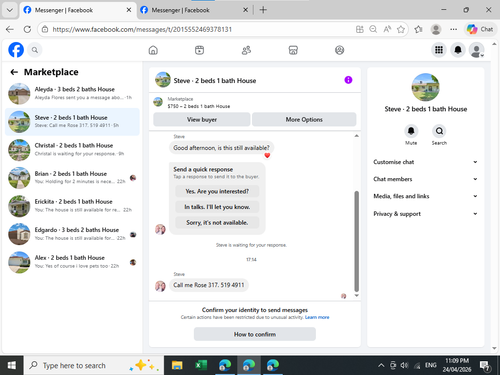Open Facebook search magnifier icon
The image size is (500, 375).
tap(35, 50)
